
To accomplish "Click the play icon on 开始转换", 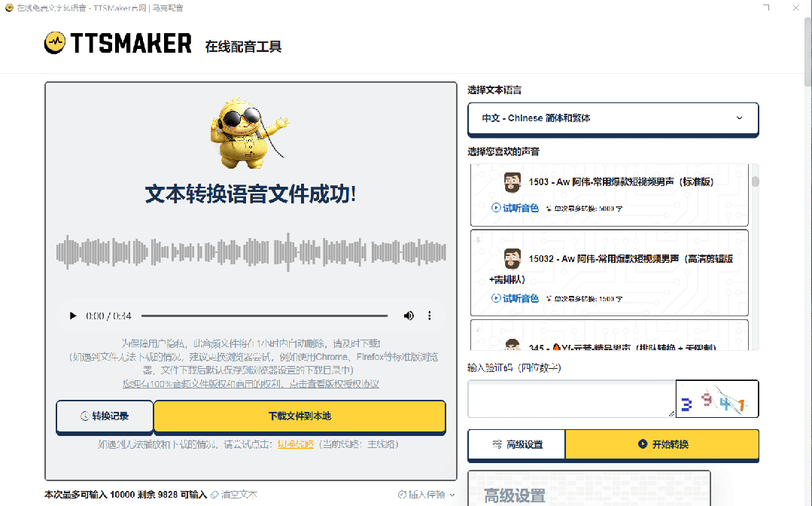I will [x=643, y=444].
